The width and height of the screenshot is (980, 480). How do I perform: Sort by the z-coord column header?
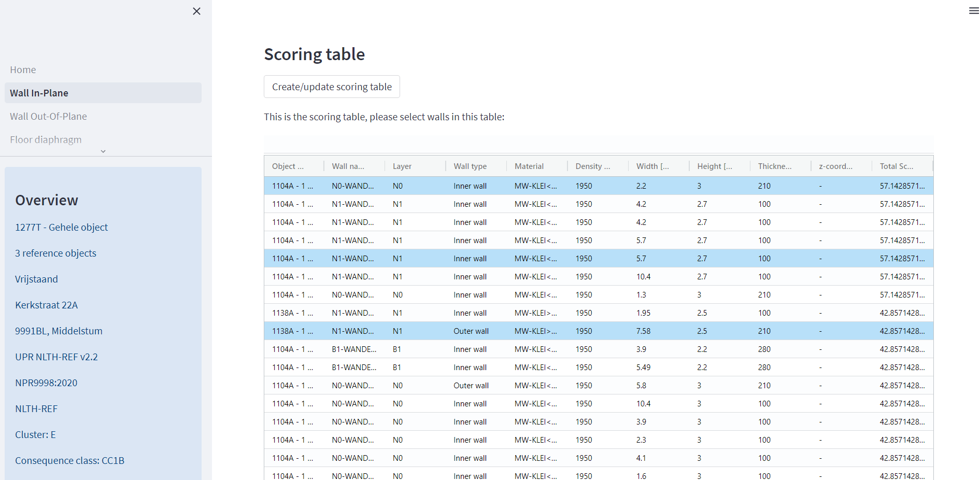tap(842, 166)
